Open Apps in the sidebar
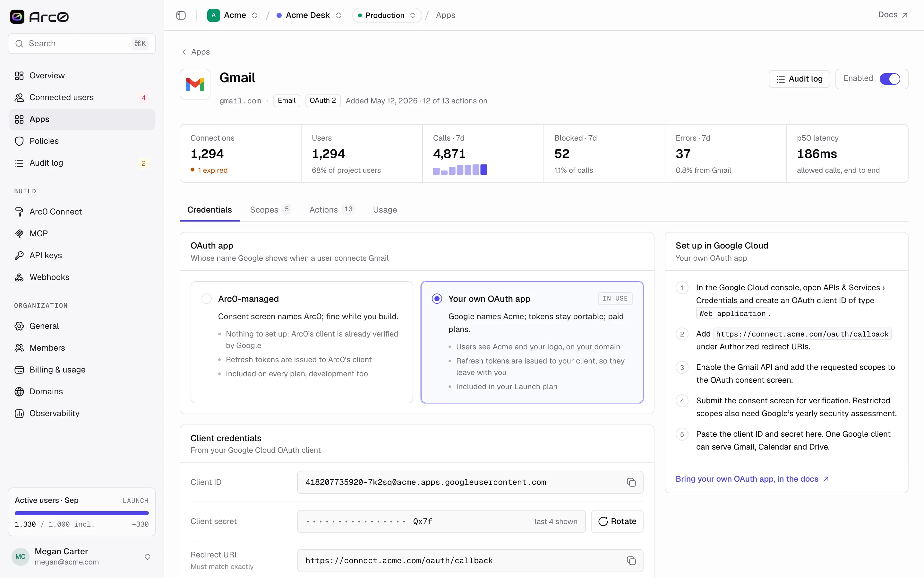 (82, 119)
